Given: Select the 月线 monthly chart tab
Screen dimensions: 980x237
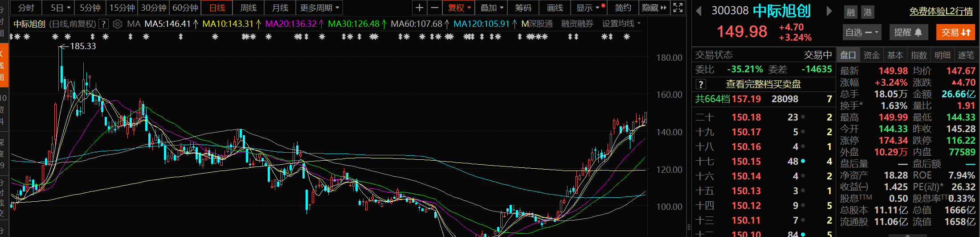Looking at the screenshot, I should [x=280, y=8].
